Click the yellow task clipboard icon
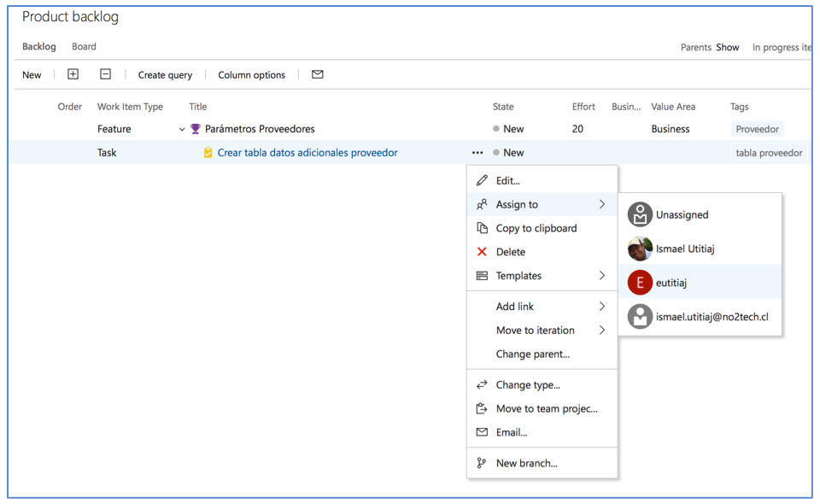Image resolution: width=820 pixels, height=504 pixels. point(208,153)
